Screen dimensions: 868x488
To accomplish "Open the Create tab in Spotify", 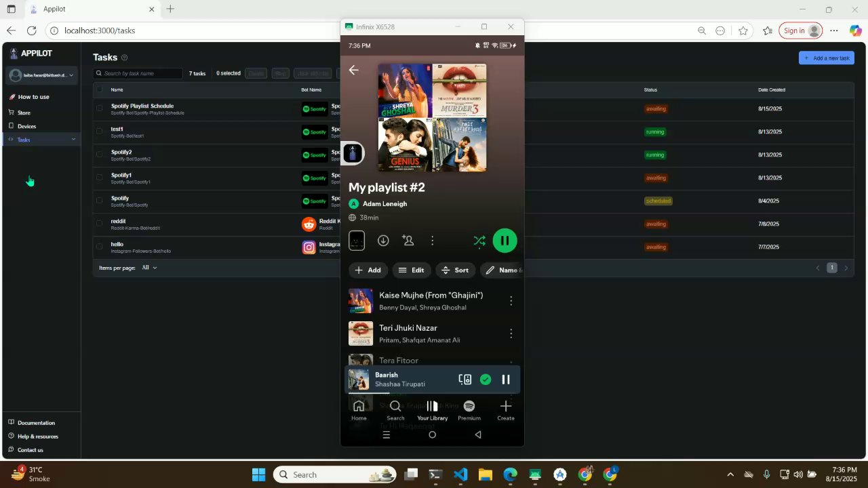I will click(x=505, y=410).
